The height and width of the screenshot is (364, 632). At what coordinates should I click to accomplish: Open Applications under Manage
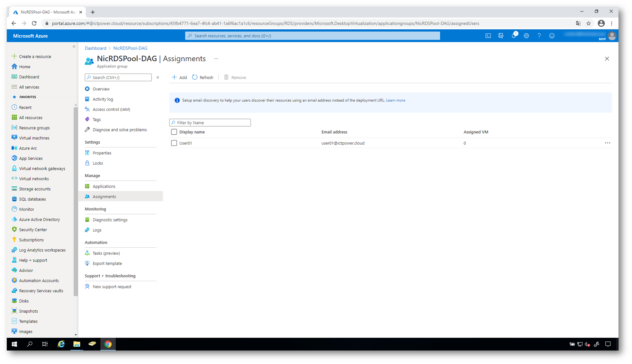click(104, 186)
